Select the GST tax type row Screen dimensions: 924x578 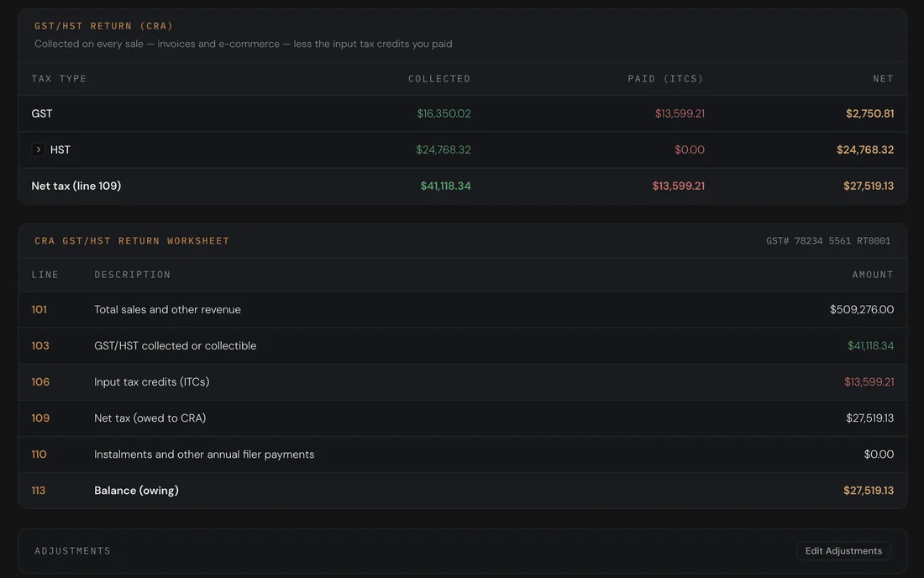point(463,113)
